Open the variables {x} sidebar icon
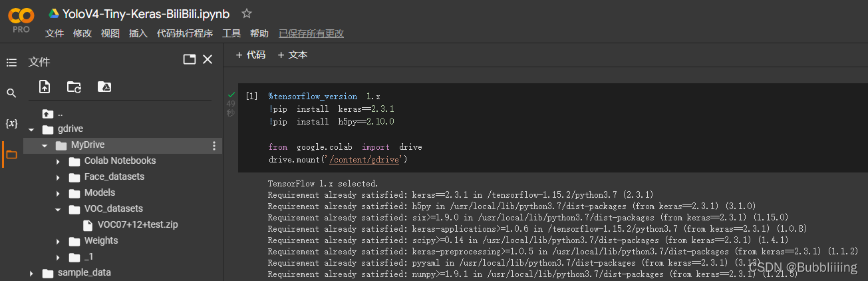 click(x=11, y=124)
